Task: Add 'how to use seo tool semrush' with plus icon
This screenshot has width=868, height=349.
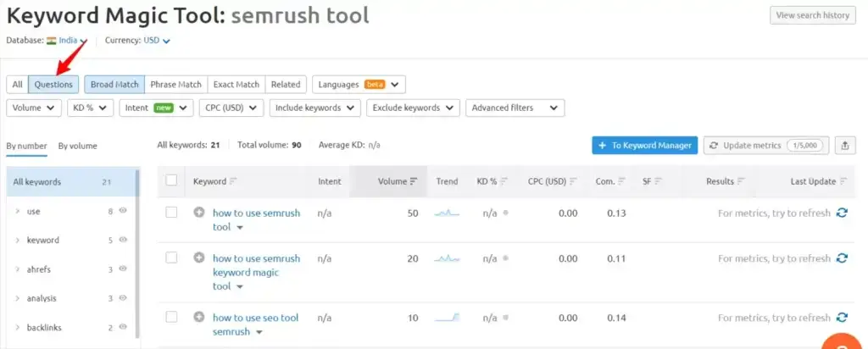Action: (x=199, y=317)
